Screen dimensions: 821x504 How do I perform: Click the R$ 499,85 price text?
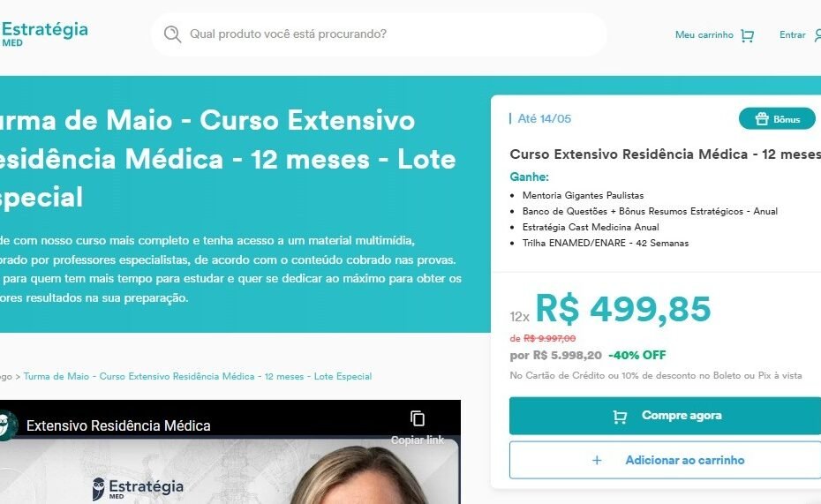(623, 309)
